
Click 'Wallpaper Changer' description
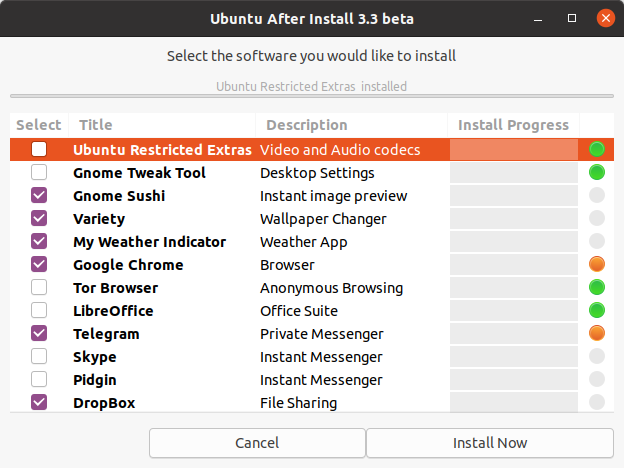tap(323, 219)
